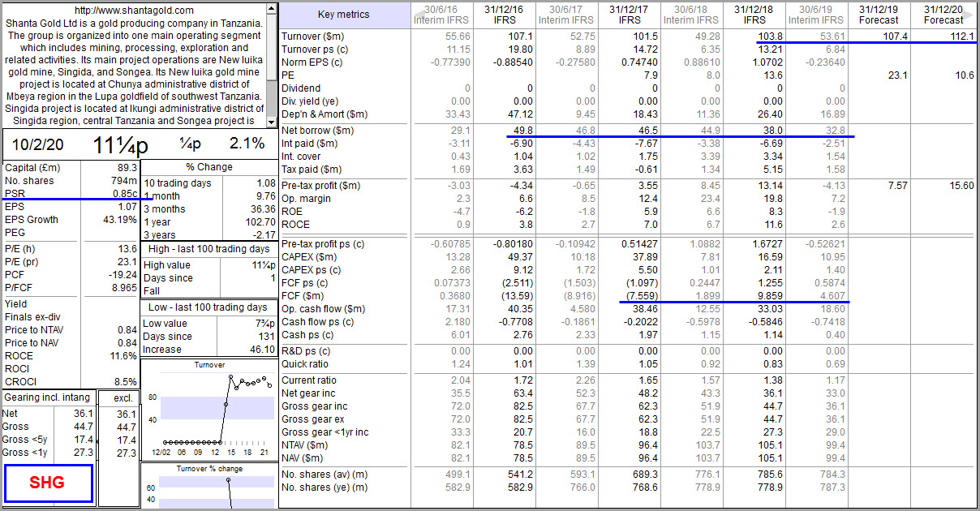Viewport: 980px width, 511px height.
Task: Click the SHG ticker box
Action: click(x=49, y=483)
